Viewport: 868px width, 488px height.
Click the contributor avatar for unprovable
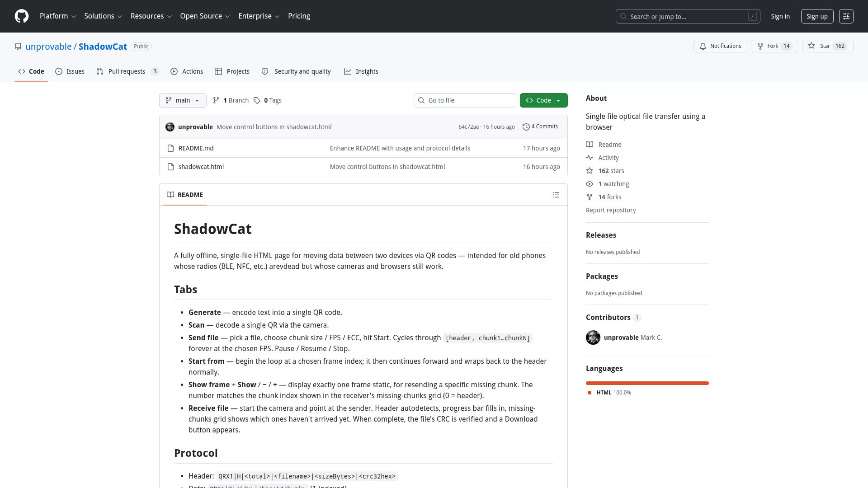593,338
